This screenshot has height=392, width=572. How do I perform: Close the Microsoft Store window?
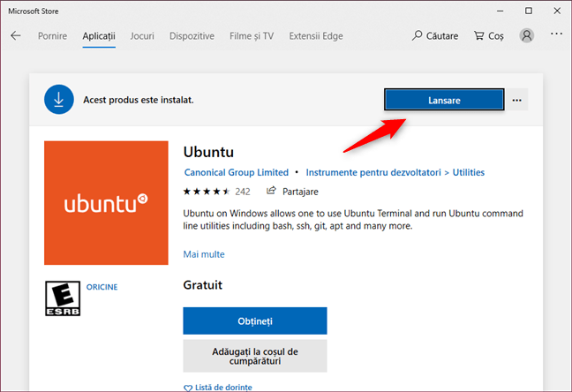pyautogui.click(x=557, y=11)
